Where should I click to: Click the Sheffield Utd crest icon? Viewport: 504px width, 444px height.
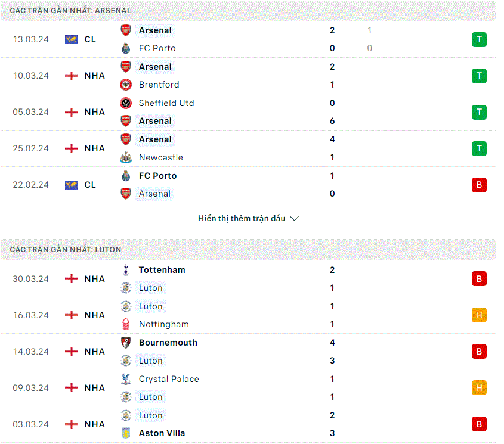coord(126,103)
